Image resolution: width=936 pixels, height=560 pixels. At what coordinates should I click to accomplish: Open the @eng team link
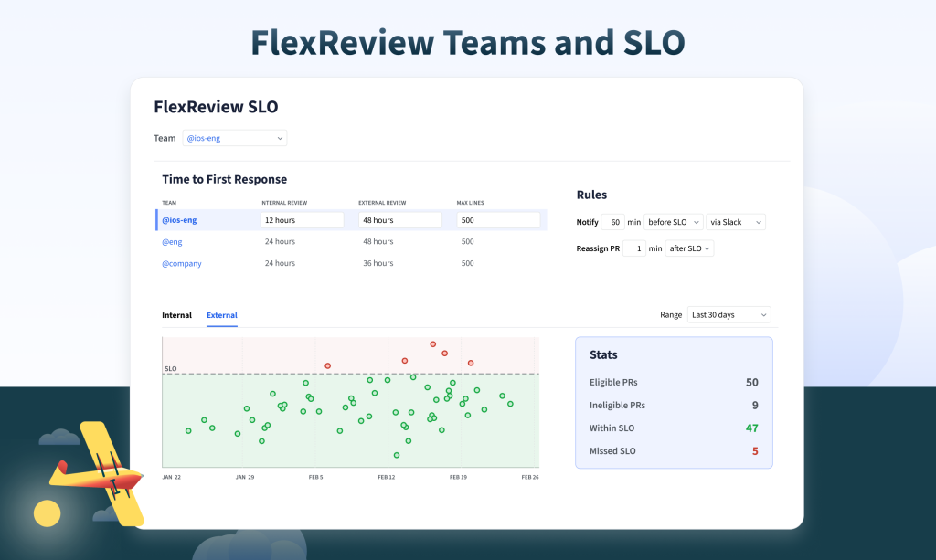[x=172, y=242]
